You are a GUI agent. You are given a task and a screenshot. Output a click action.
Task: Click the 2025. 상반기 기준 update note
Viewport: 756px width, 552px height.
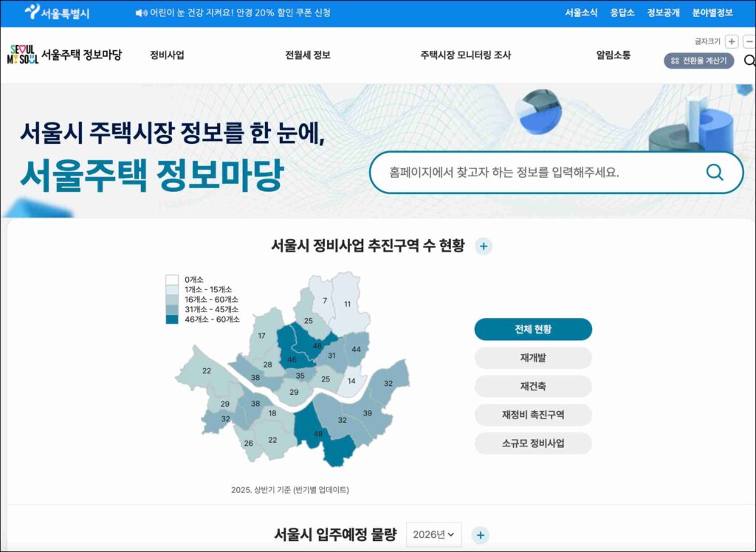click(x=289, y=490)
